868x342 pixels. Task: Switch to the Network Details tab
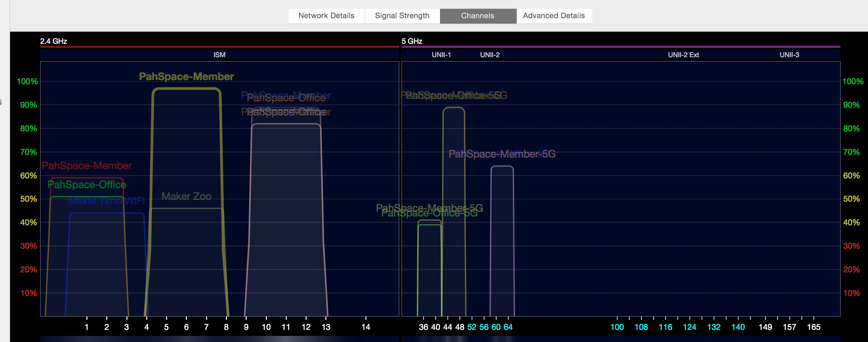(326, 16)
